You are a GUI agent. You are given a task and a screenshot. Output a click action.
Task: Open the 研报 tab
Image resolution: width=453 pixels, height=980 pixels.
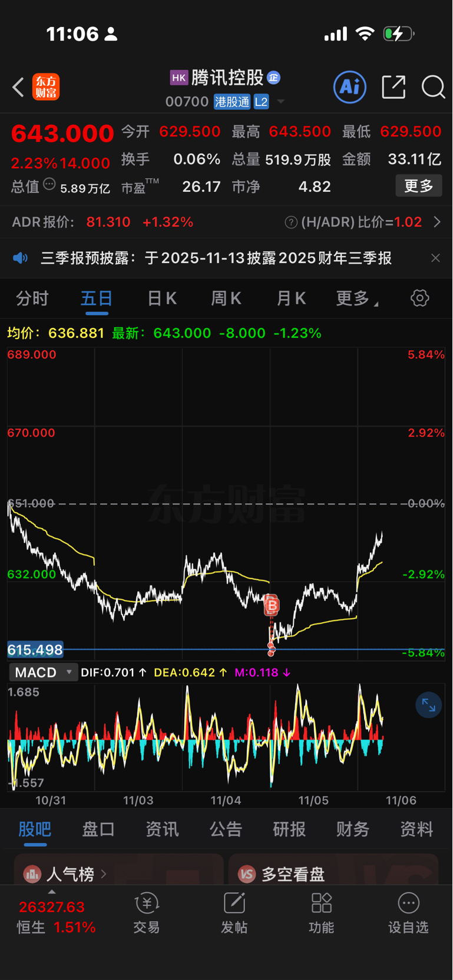coord(289,829)
